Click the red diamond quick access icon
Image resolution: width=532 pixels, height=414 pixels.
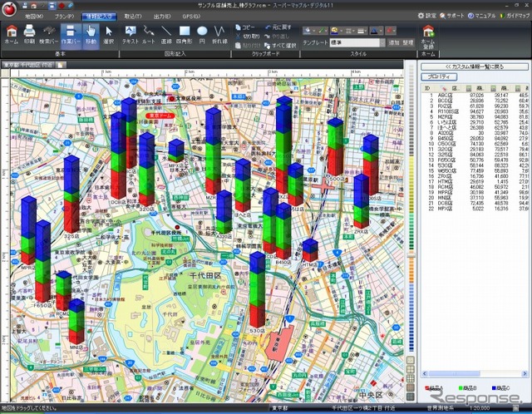(x=62, y=6)
